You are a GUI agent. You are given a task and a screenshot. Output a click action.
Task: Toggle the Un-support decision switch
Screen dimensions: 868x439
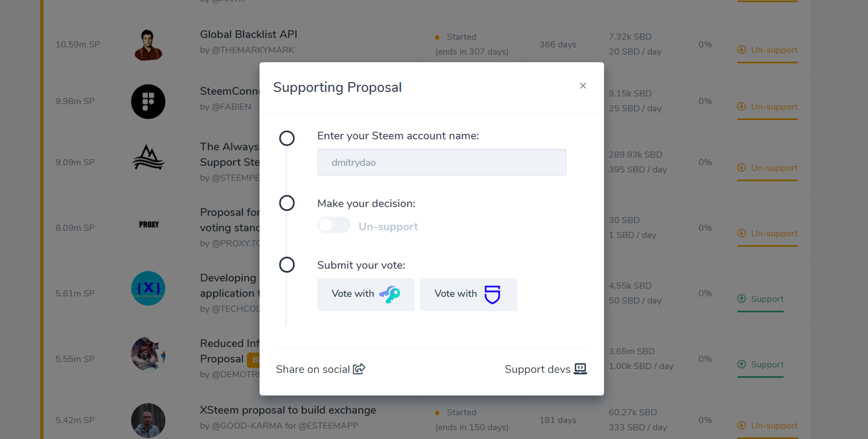pyautogui.click(x=334, y=225)
